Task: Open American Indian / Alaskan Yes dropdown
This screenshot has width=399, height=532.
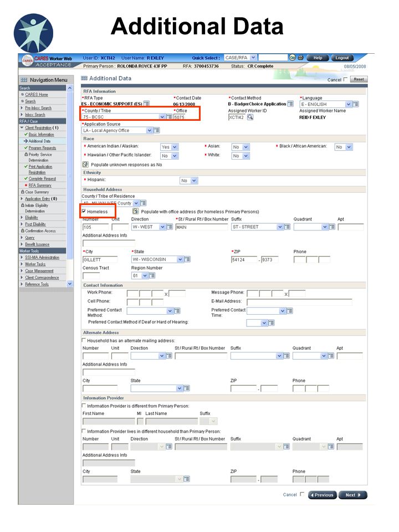Action: [x=169, y=147]
